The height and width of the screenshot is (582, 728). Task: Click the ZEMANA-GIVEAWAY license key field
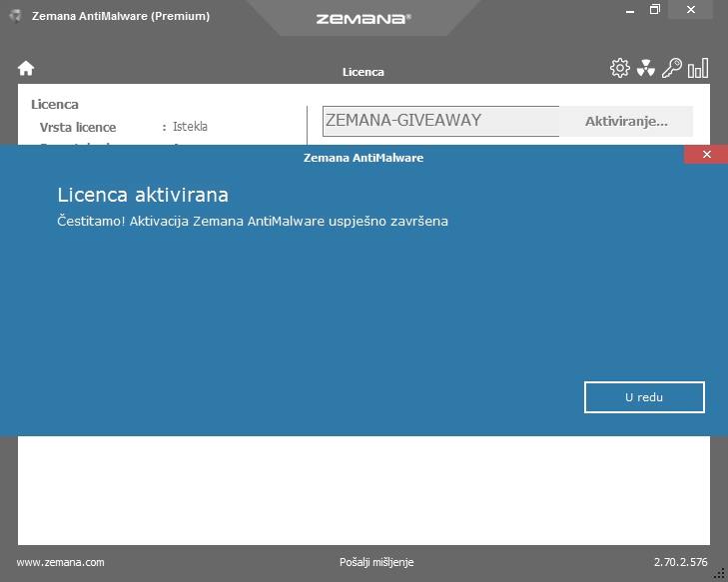tap(440, 121)
